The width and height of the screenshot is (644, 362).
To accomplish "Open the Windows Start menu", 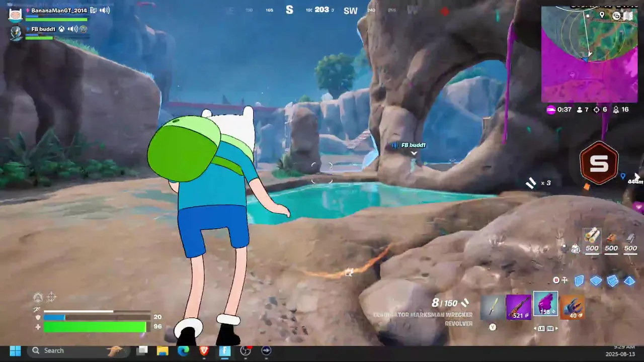I will point(15,350).
